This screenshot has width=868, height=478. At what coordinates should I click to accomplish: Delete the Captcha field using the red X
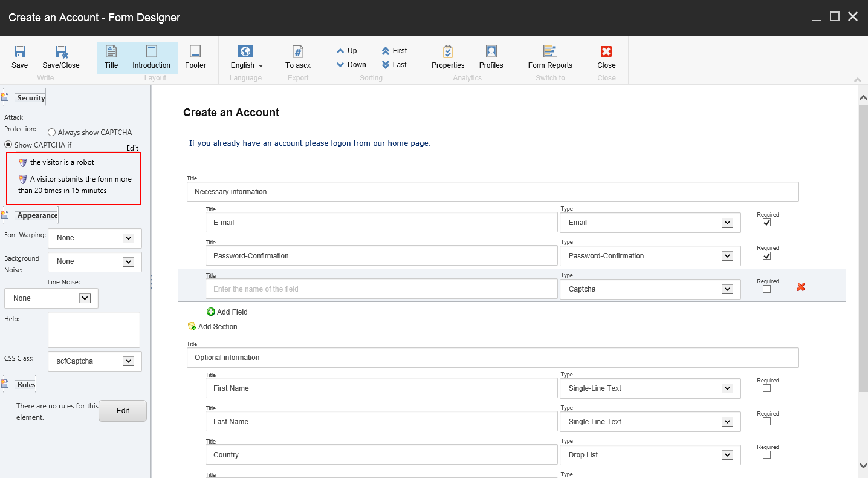pyautogui.click(x=801, y=287)
